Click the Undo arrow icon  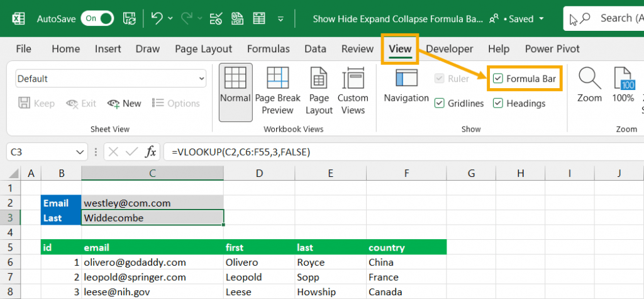tap(157, 18)
